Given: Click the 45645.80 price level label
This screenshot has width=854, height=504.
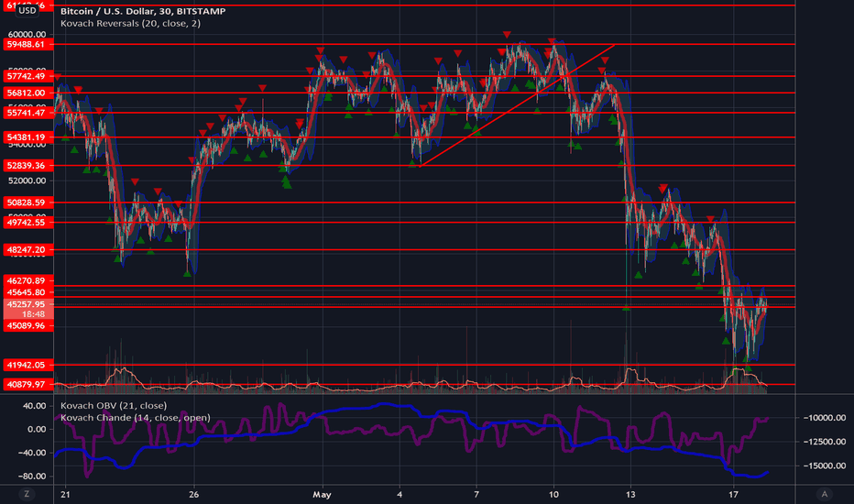Looking at the screenshot, I should point(28,292).
